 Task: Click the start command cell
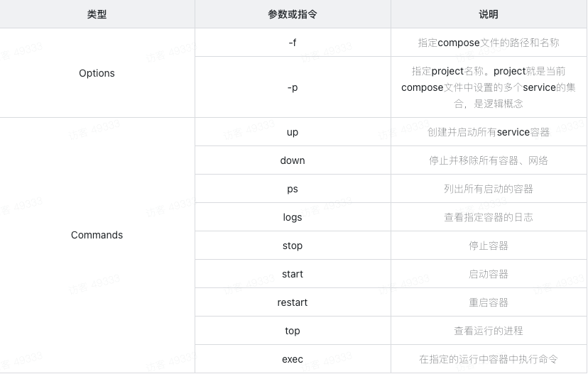tap(292, 274)
